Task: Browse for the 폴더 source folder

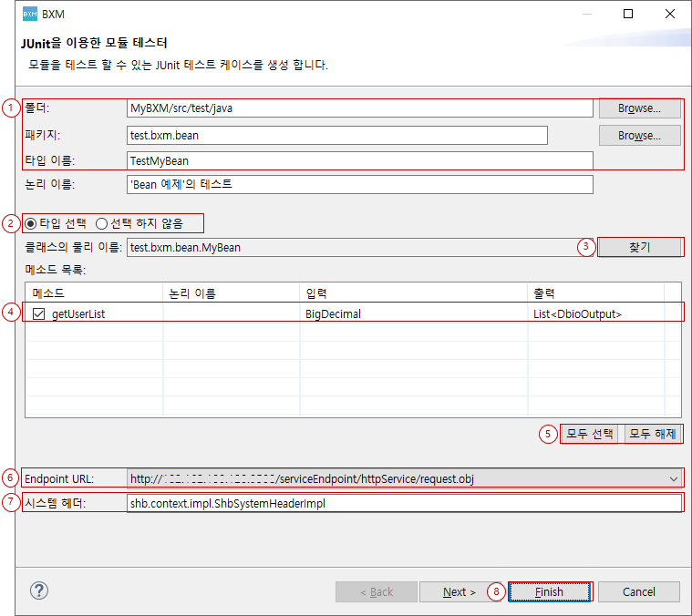Action: point(639,108)
